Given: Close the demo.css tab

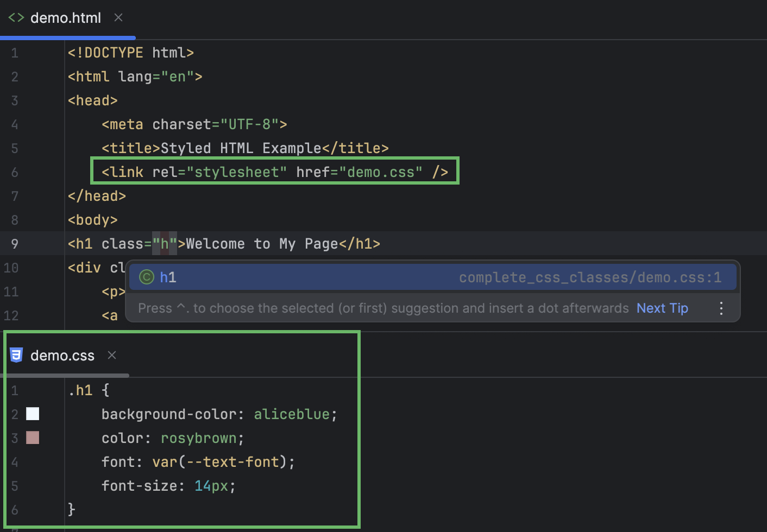Looking at the screenshot, I should click(112, 355).
